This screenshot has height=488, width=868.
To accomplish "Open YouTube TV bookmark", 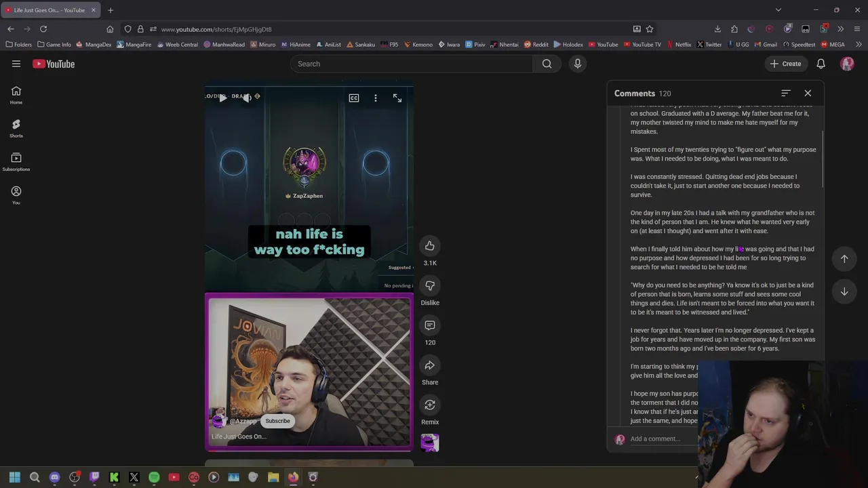I will [642, 45].
